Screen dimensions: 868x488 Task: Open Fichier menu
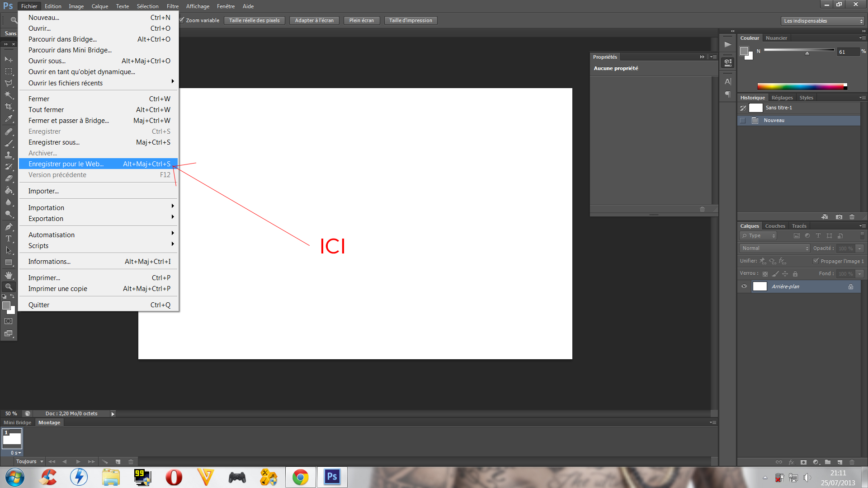[28, 6]
